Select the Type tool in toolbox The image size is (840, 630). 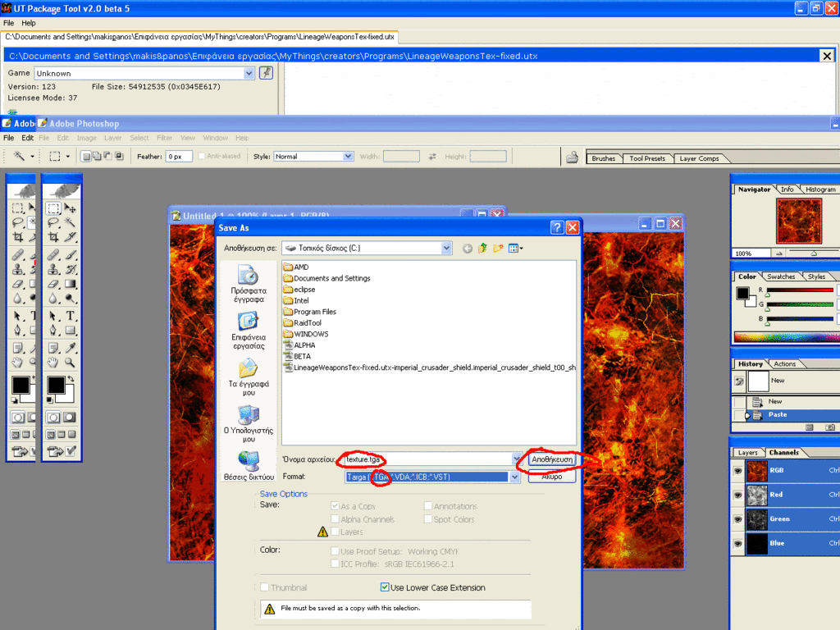click(x=71, y=317)
